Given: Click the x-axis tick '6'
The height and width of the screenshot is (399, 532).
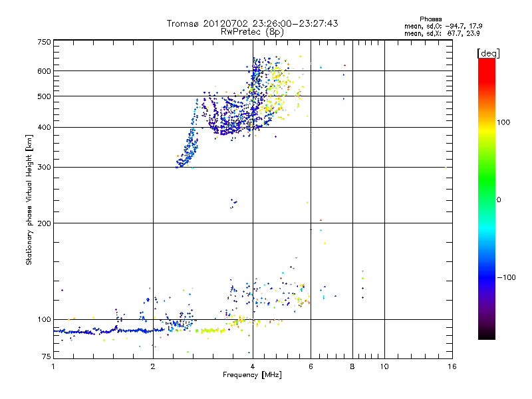Looking at the screenshot, I should point(311,366).
